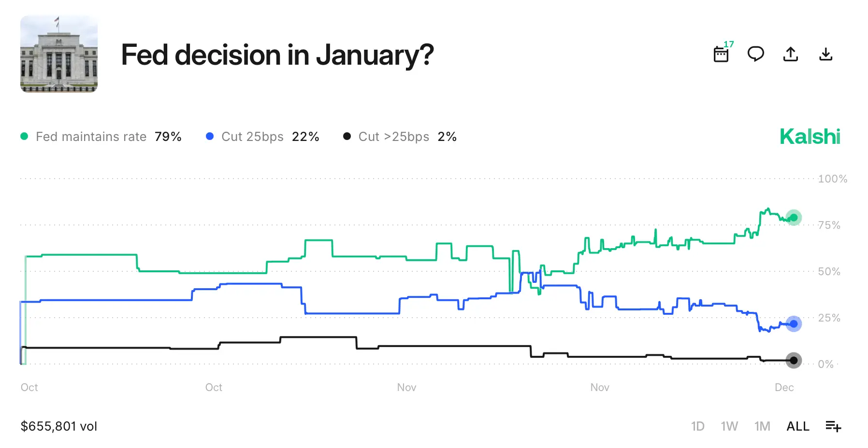The image size is (868, 448).
Task: Click the download chart icon
Action: 826,54
